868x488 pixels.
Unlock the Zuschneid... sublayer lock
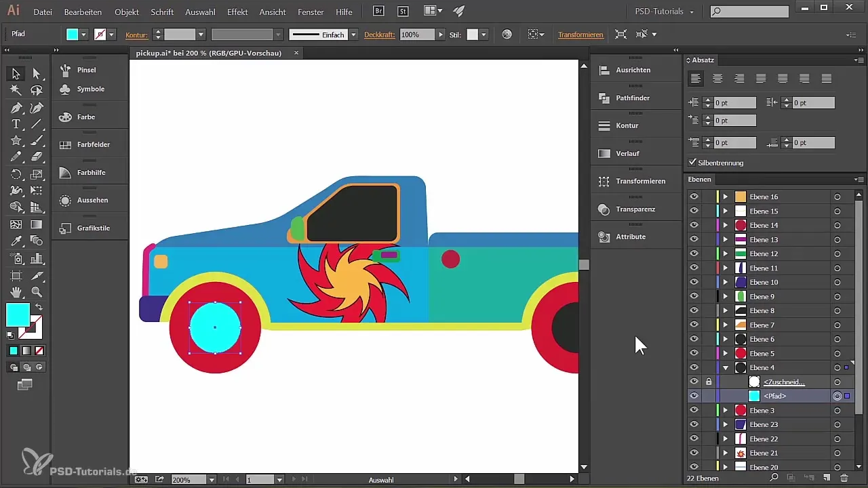[x=709, y=382]
